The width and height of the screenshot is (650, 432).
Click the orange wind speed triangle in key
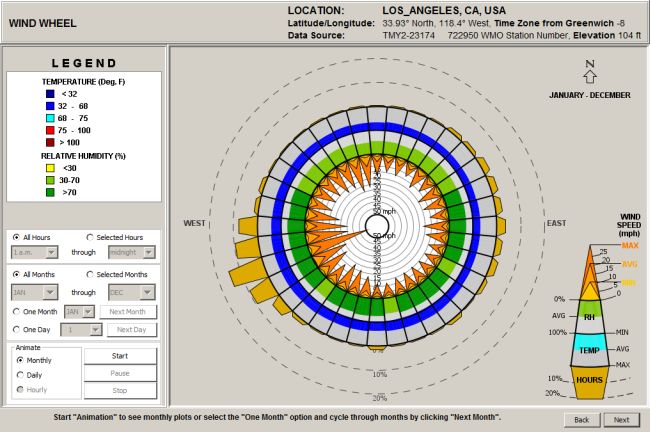pos(590,272)
